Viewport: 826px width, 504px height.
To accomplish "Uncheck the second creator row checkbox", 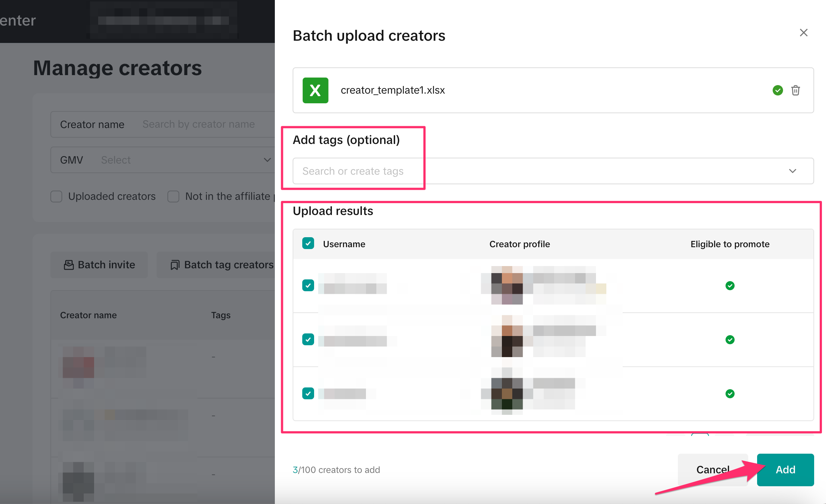I will click(308, 339).
